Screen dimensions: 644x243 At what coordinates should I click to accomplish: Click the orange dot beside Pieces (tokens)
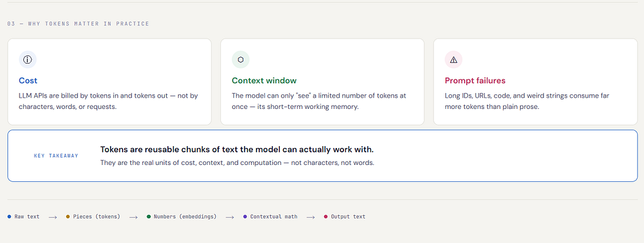68,217
